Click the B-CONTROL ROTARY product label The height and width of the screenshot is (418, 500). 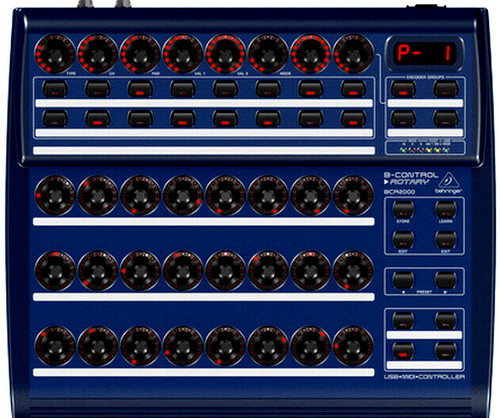[x=411, y=178]
